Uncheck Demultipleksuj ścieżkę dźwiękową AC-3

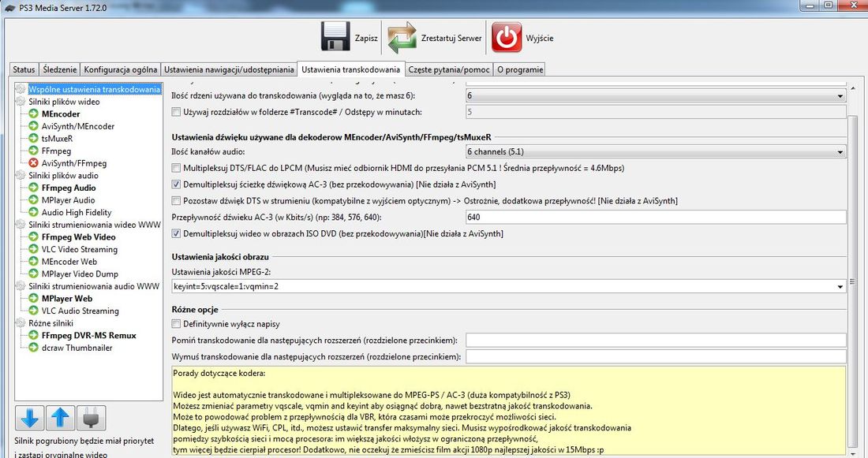click(x=176, y=184)
